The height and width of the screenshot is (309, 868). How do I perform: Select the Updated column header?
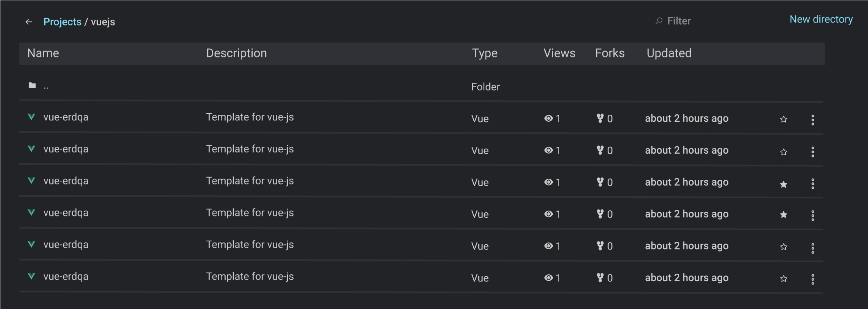(x=669, y=53)
